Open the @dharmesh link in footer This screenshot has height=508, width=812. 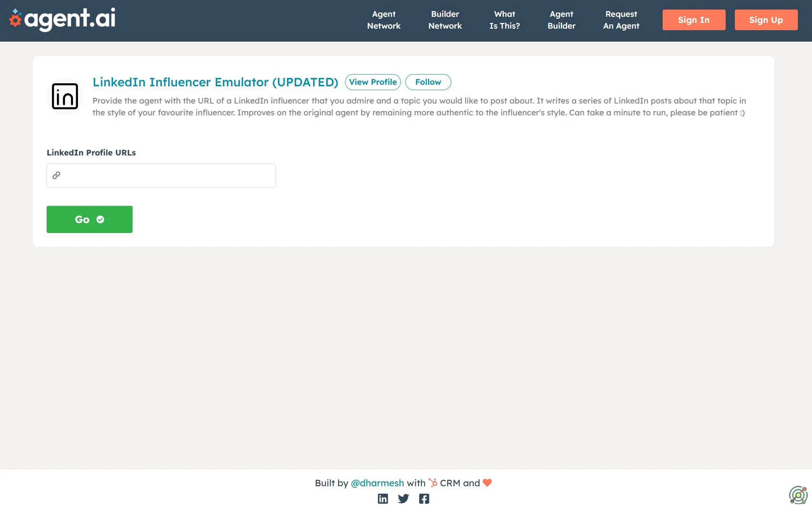[x=377, y=483]
